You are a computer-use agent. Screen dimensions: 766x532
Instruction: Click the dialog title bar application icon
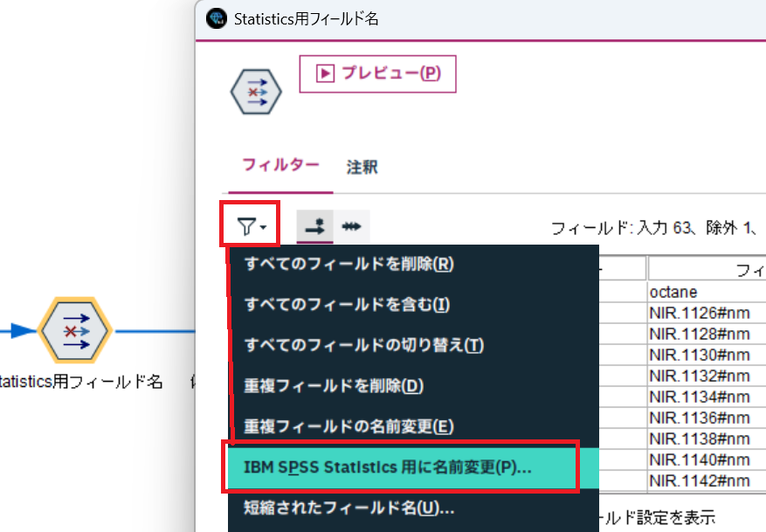click(217, 18)
